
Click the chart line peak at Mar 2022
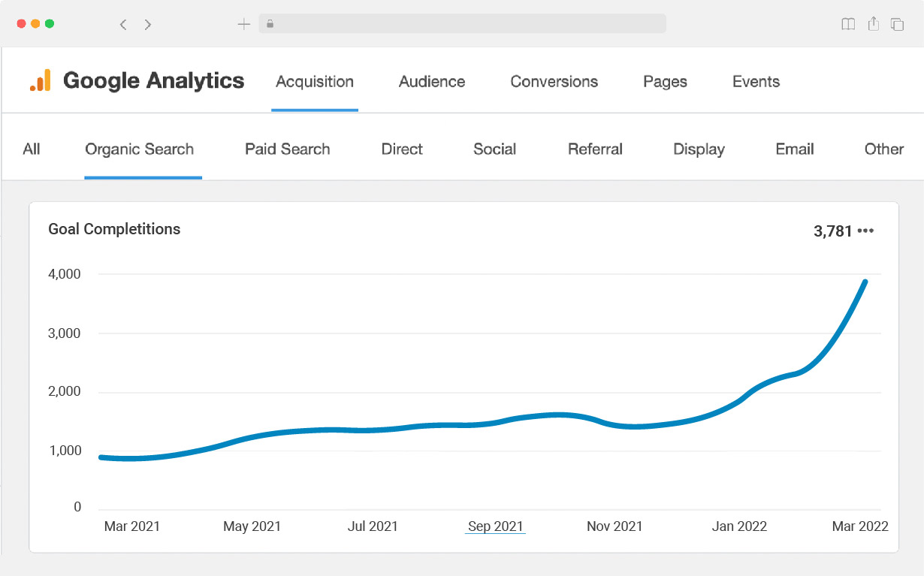pos(865,282)
